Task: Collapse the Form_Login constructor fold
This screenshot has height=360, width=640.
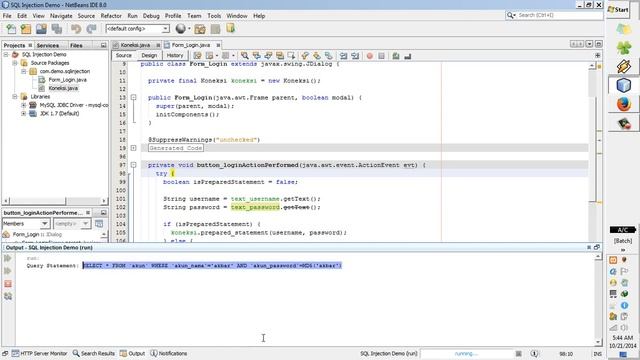Action: [133, 98]
